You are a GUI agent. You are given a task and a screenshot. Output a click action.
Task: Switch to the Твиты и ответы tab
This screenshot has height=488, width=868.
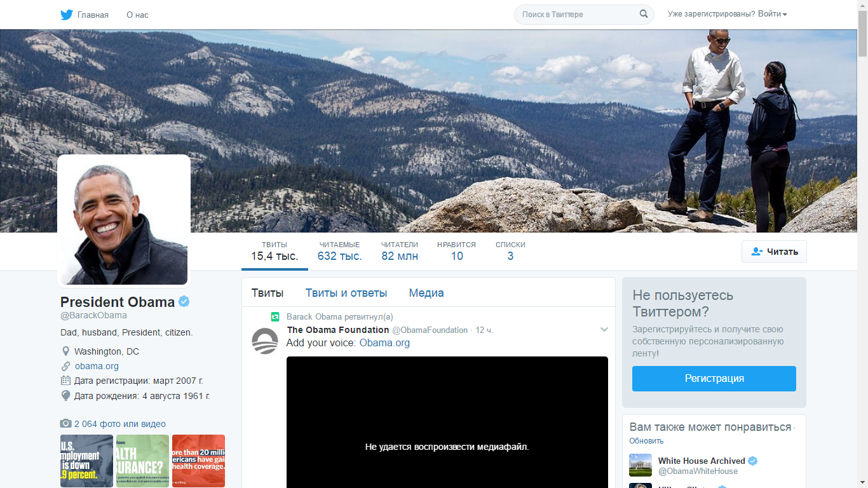346,293
